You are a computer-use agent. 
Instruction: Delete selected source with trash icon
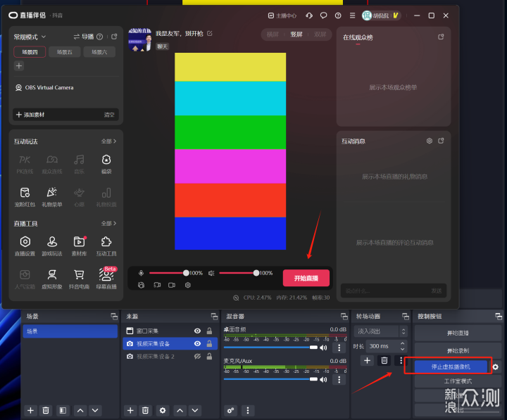pyautogui.click(x=146, y=410)
